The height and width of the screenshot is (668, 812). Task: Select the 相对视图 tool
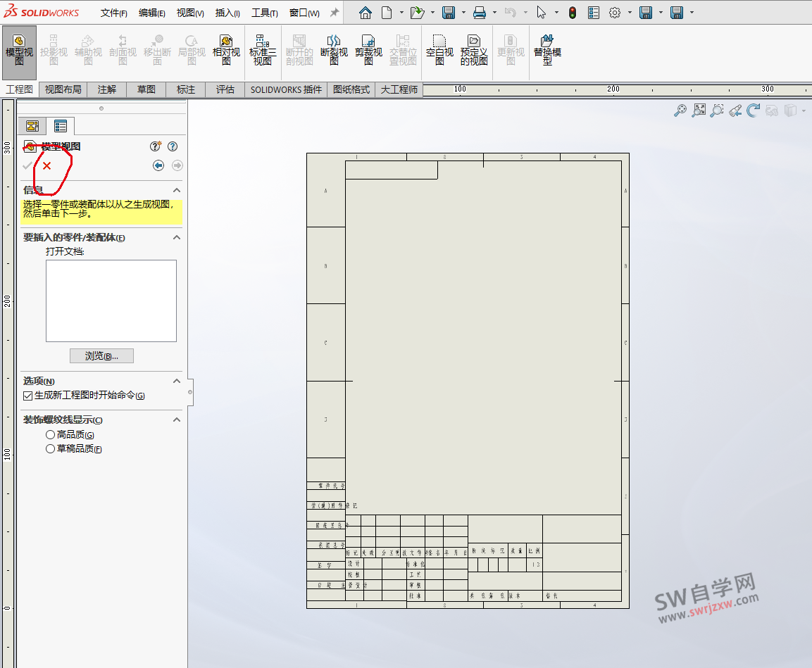(x=227, y=51)
